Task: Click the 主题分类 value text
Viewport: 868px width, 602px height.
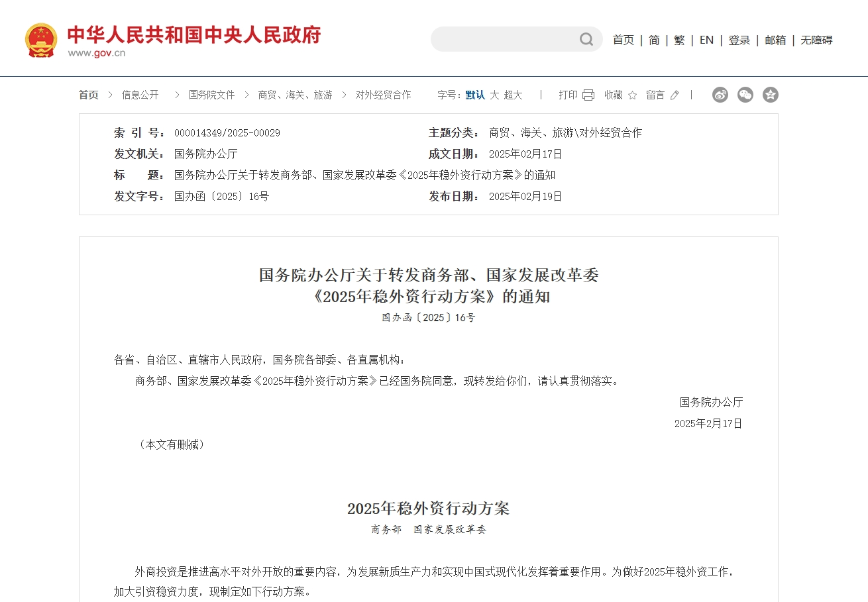Action: pyautogui.click(x=565, y=133)
